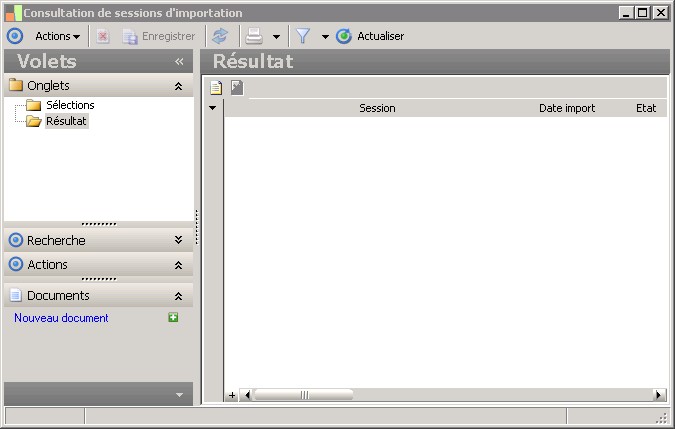Open the filter dropdown arrow
675x429 pixels.
[x=325, y=37]
